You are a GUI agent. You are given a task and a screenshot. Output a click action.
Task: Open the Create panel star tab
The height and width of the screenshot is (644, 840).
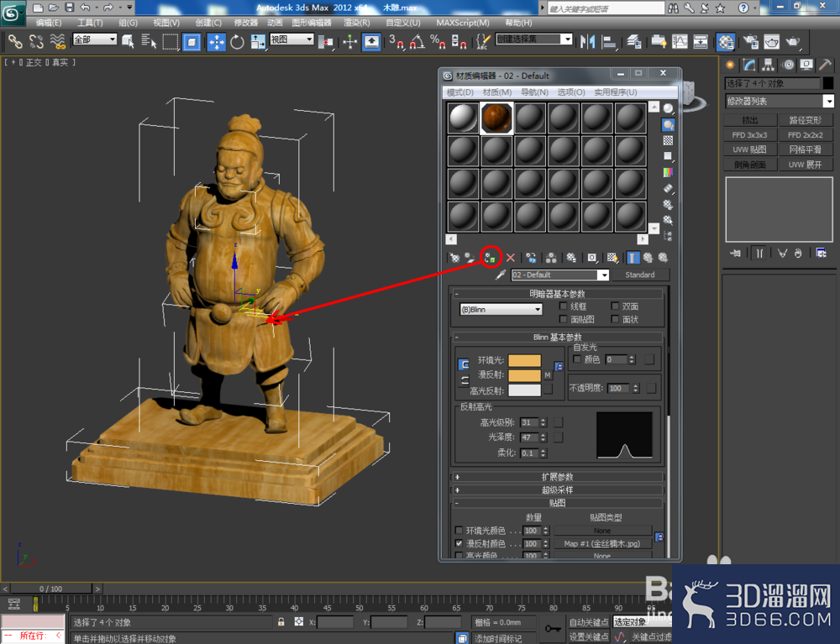730,65
